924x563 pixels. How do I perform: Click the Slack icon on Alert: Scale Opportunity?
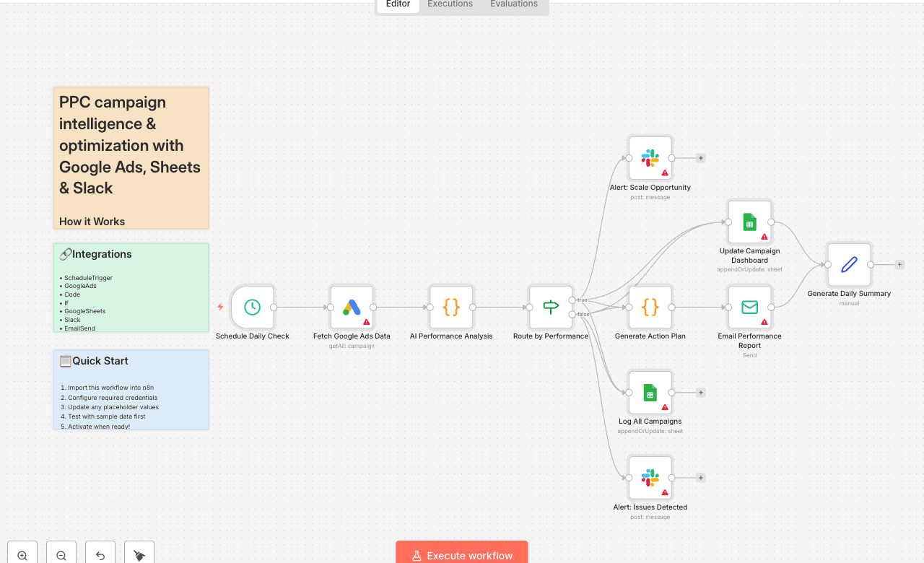650,157
